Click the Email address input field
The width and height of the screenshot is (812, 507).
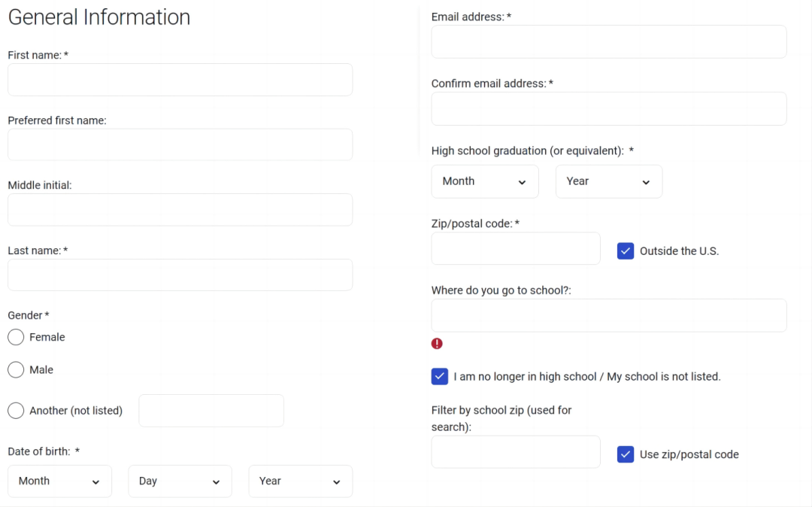click(608, 41)
